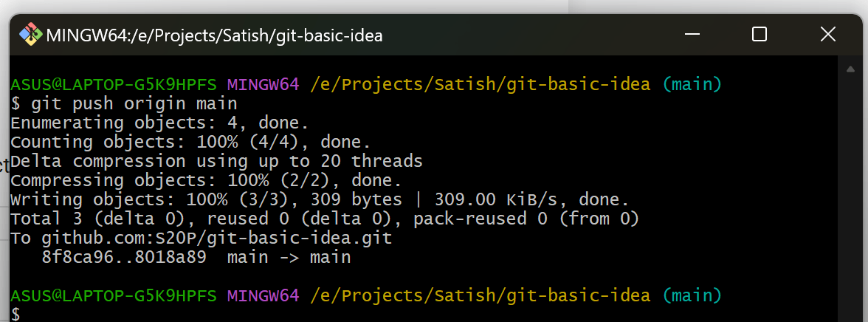Viewport: 868px width, 322px height.
Task: Select the window title path text
Action: tap(214, 35)
